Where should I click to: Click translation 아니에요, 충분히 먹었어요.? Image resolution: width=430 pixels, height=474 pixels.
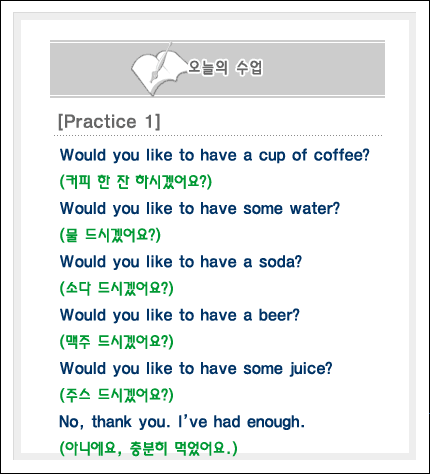coord(148,448)
